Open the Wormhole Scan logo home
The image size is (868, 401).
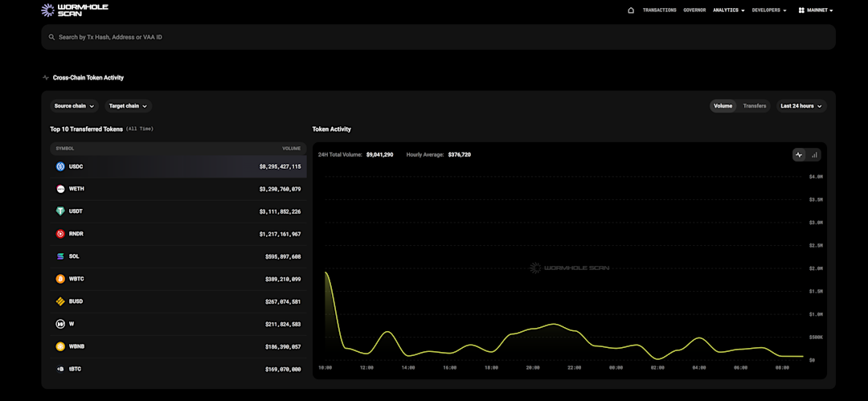click(x=75, y=10)
